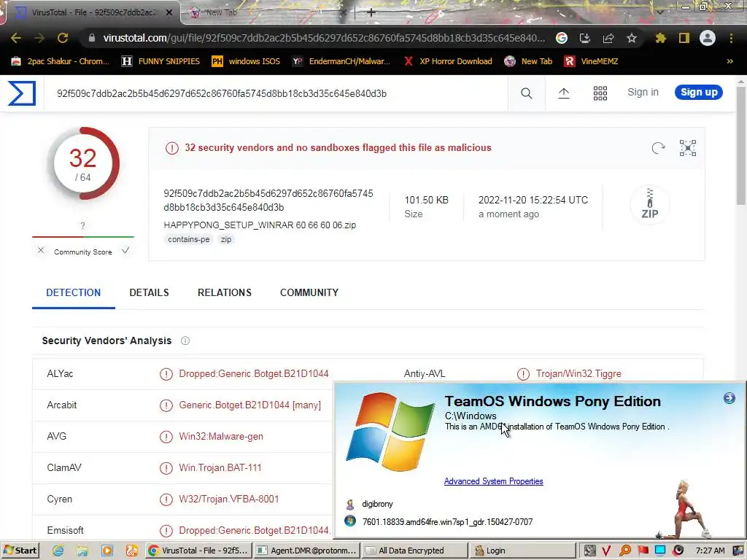Open the windows ISOS bookmark
747x560 pixels.
[246, 61]
